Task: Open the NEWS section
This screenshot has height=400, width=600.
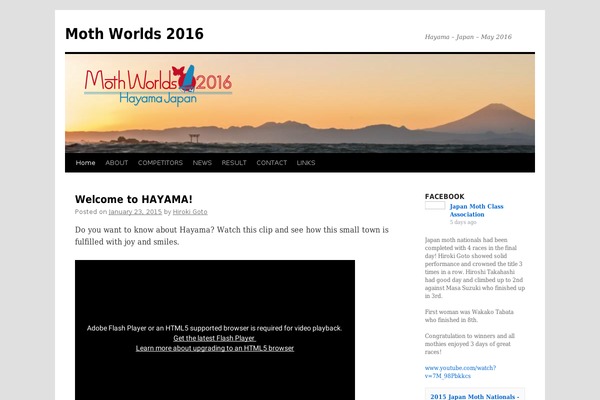Action: point(202,163)
